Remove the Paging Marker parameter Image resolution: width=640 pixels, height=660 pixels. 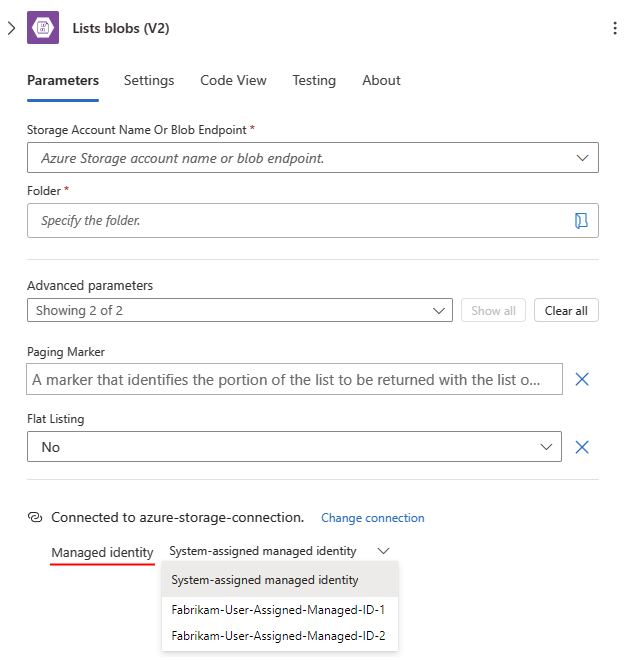582,379
